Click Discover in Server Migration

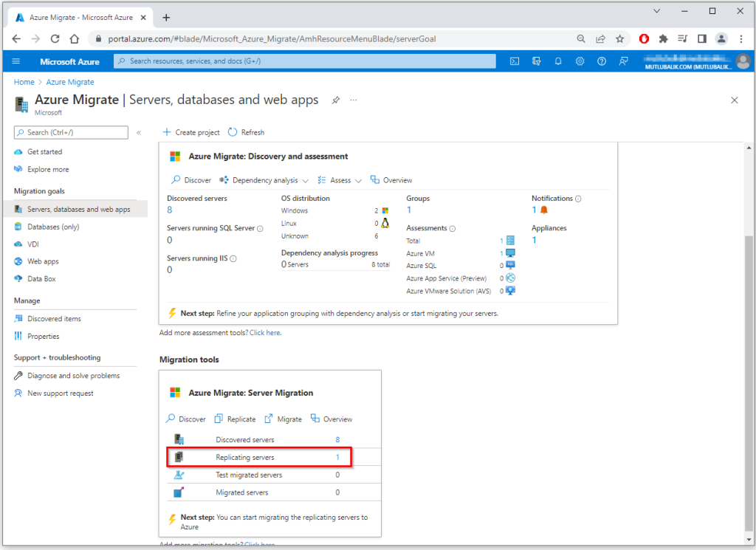pyautogui.click(x=185, y=419)
